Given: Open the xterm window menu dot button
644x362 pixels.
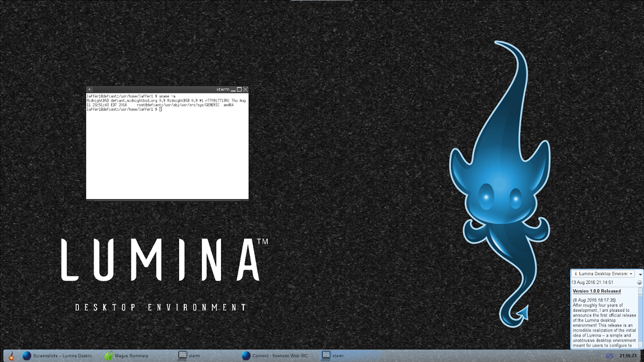Looking at the screenshot, I should (89, 90).
